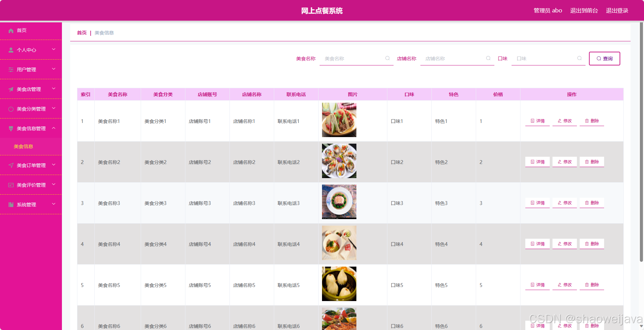The image size is (644, 330).
Task: Click the 美食评价管理 card icon
Action: click(x=11, y=185)
